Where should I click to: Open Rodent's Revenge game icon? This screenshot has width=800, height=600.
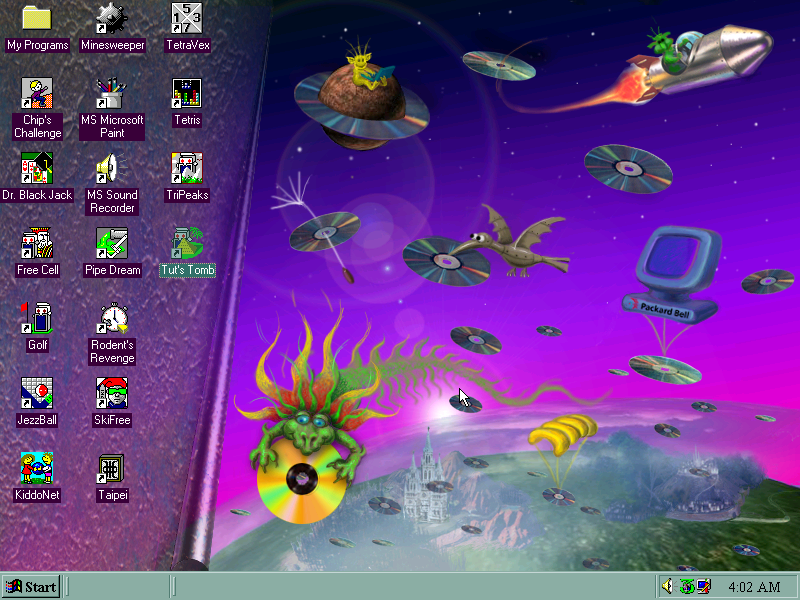coord(112,318)
